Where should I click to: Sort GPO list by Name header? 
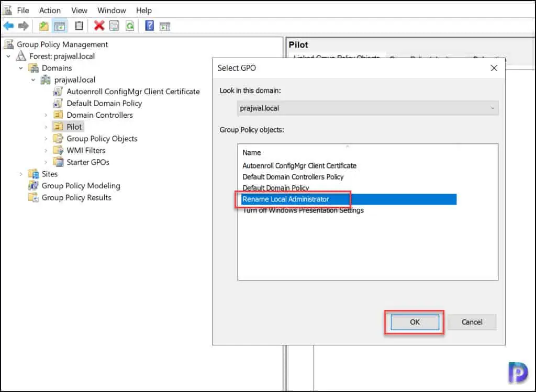tap(252, 152)
